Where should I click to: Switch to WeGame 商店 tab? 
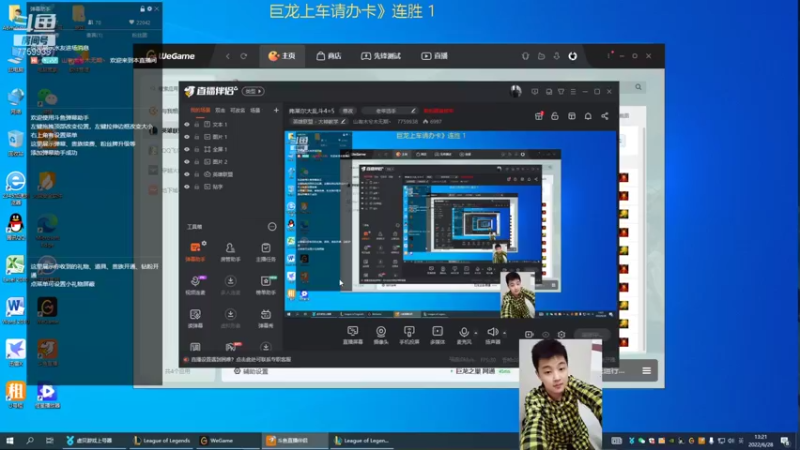[x=329, y=56]
